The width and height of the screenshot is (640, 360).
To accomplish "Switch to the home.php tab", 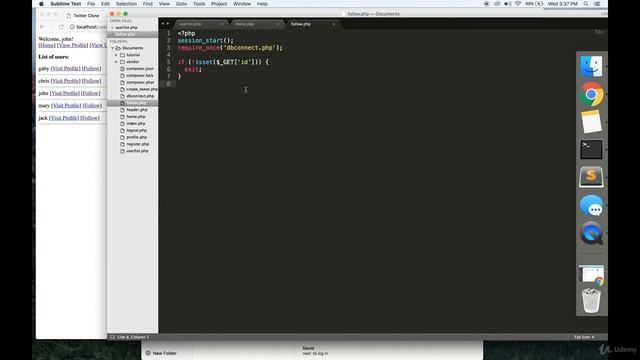I will coord(256,24).
